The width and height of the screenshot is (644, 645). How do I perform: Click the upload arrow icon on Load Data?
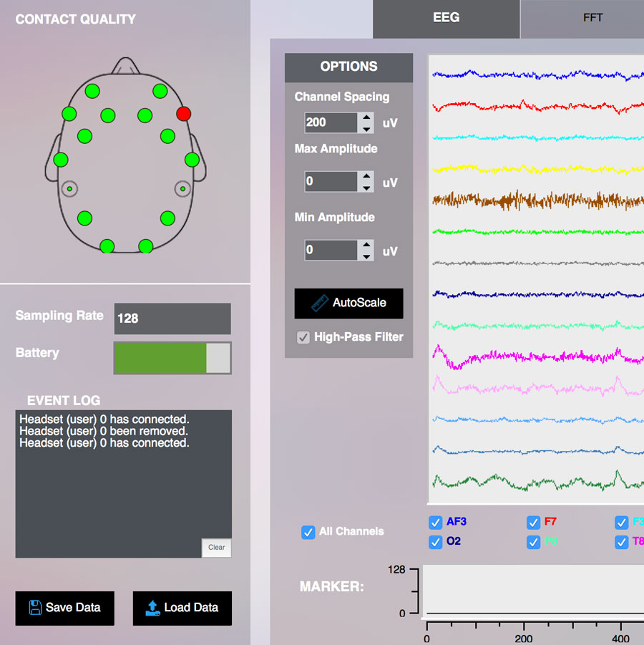click(x=152, y=608)
